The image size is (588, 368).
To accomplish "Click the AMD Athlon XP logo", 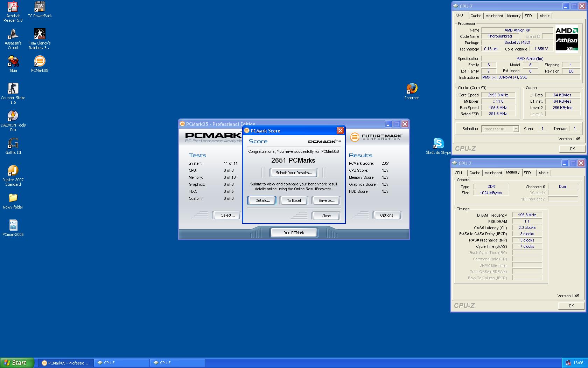I will pyautogui.click(x=567, y=39).
